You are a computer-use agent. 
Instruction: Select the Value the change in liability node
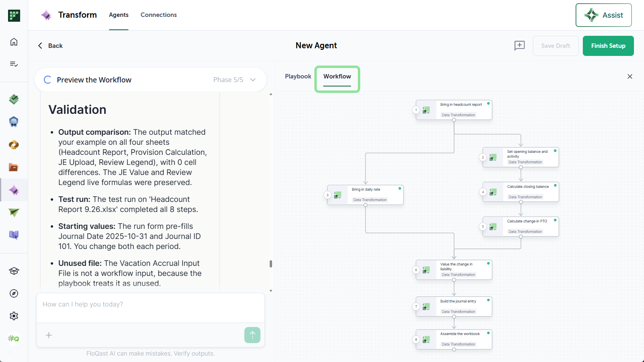point(454,269)
